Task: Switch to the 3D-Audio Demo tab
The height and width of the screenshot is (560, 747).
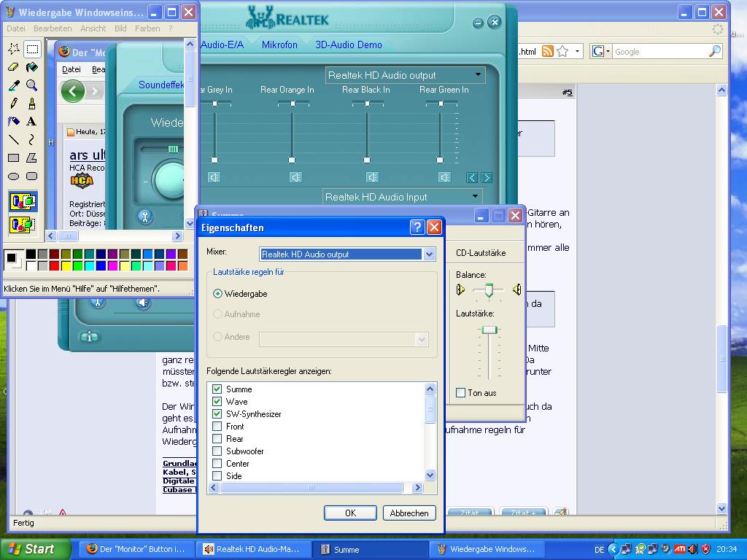Action: pyautogui.click(x=349, y=44)
